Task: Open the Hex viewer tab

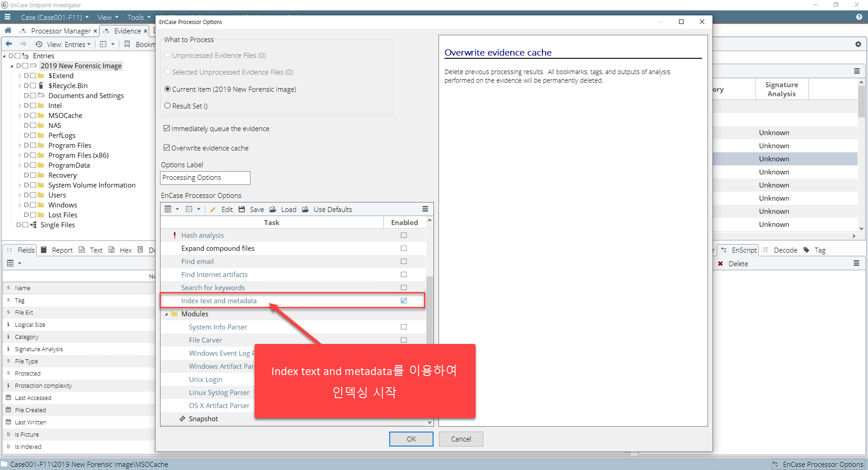Action: (x=120, y=250)
